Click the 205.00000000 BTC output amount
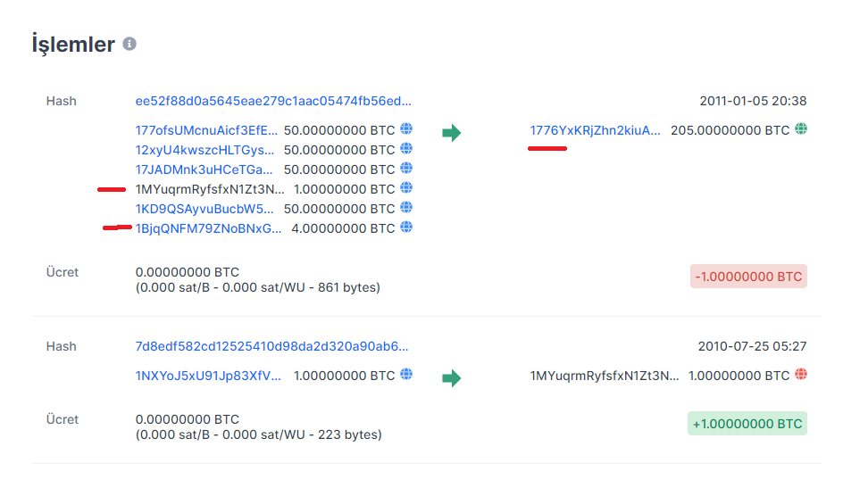The width and height of the screenshot is (868, 480). pos(730,130)
